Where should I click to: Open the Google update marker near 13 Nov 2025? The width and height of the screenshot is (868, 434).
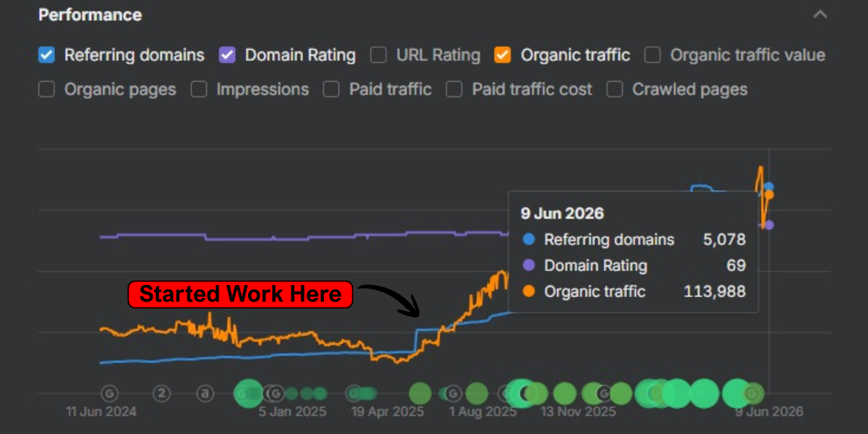[x=605, y=393]
